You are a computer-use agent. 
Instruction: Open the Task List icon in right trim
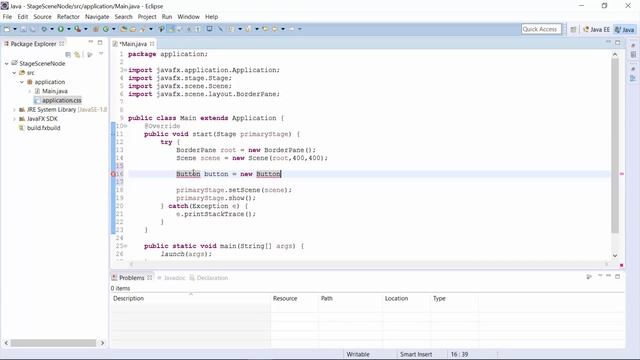(633, 54)
